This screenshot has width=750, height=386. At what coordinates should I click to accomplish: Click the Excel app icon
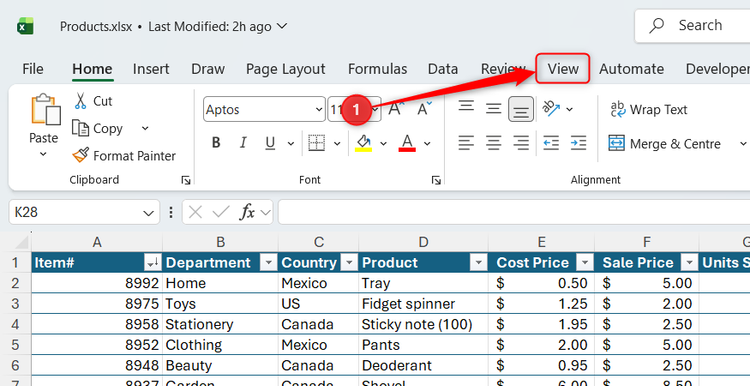click(25, 26)
